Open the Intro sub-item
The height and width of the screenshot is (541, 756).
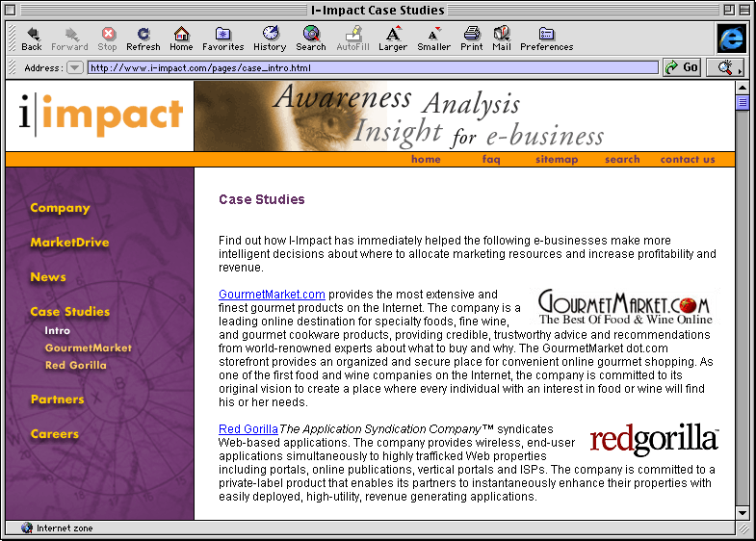point(58,330)
